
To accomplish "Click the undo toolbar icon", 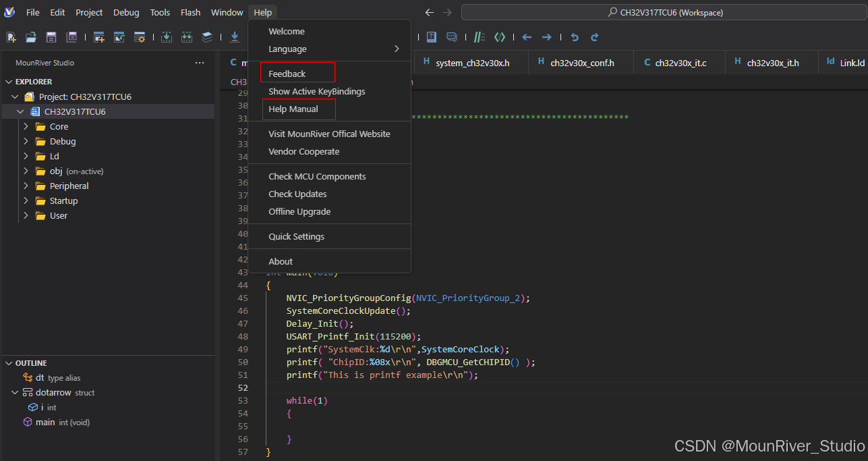I will 575,37.
